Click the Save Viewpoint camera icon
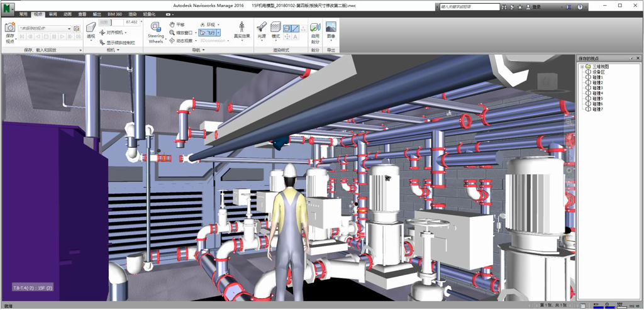644x310 pixels. point(9,28)
